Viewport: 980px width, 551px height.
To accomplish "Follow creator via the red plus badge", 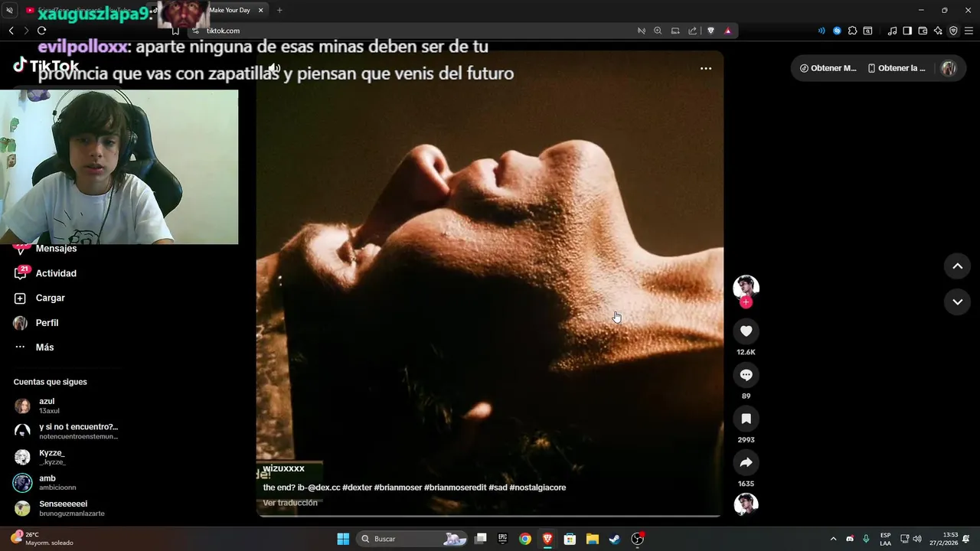I will 746,302.
